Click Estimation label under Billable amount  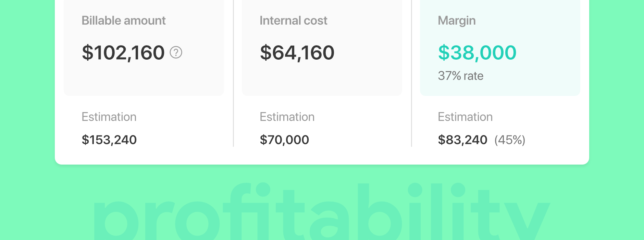tap(109, 117)
